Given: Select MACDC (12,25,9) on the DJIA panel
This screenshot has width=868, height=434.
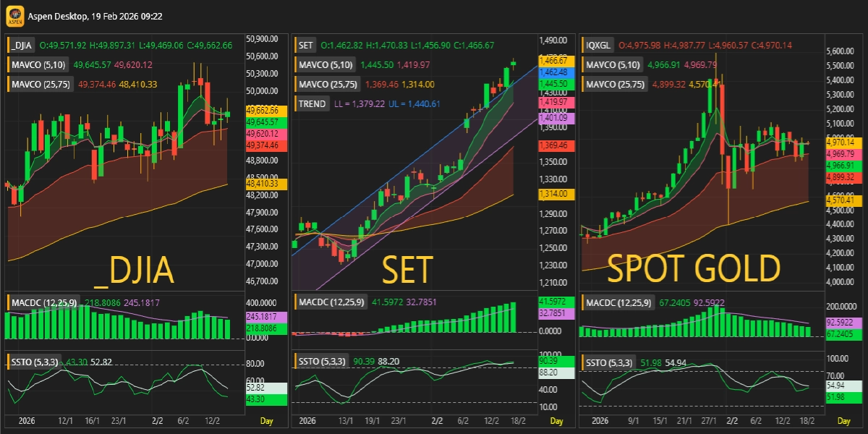Looking at the screenshot, I should [44, 301].
